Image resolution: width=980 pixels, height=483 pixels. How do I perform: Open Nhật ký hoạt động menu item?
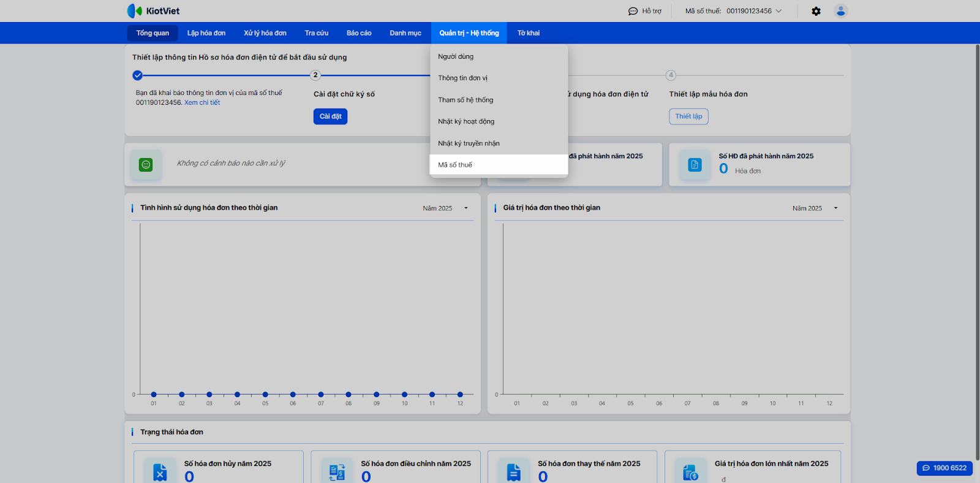click(x=466, y=121)
